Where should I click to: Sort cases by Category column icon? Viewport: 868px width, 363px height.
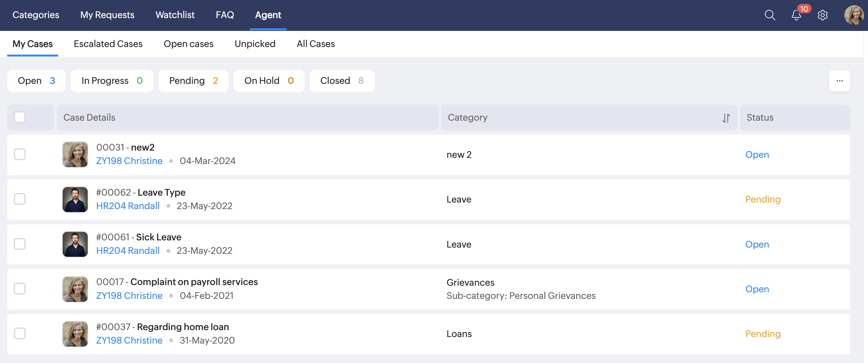point(726,118)
